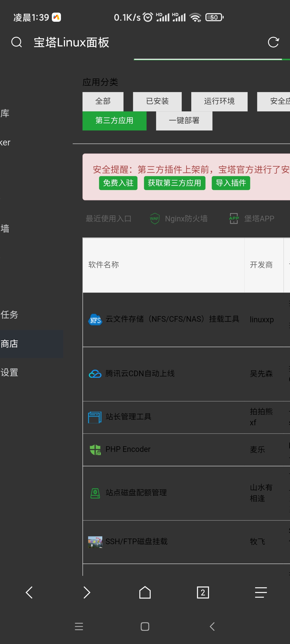Tap the 最近使用入口 label
Image resolution: width=290 pixels, height=644 pixels.
108,219
